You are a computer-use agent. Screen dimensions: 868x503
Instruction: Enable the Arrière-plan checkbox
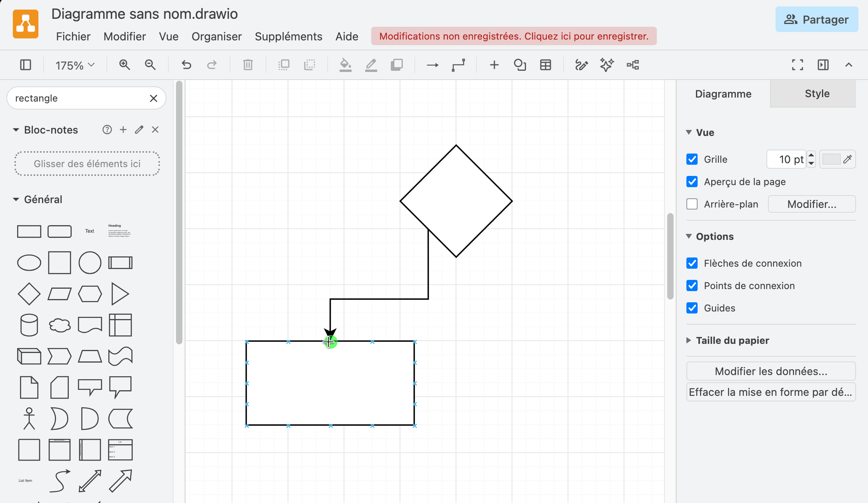692,204
